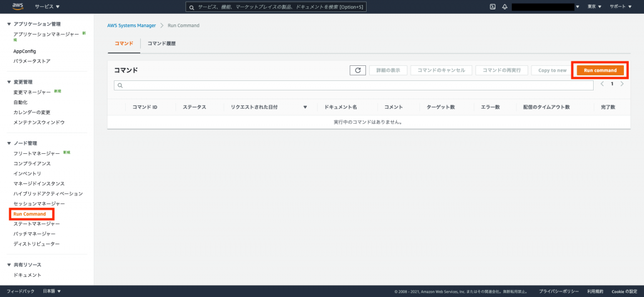The height and width of the screenshot is (297, 644).
Task: Click the コメント column header
Action: 394,107
